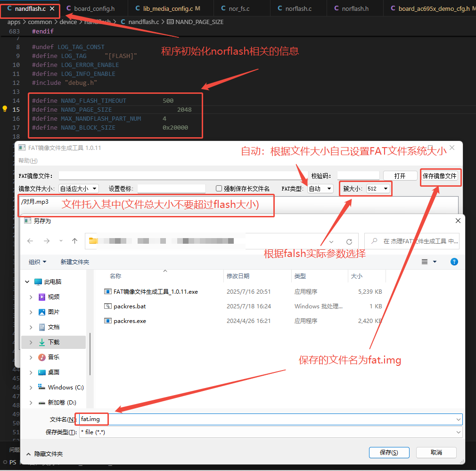Select the 图片 folder in navigation tree
Screen dimensions: 476x471
[x=54, y=312]
